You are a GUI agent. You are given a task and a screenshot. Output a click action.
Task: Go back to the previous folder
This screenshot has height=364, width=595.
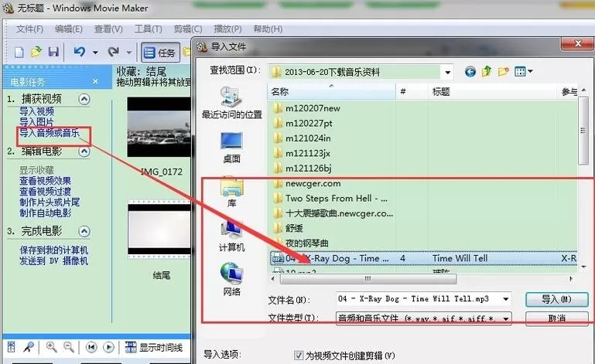pos(470,72)
